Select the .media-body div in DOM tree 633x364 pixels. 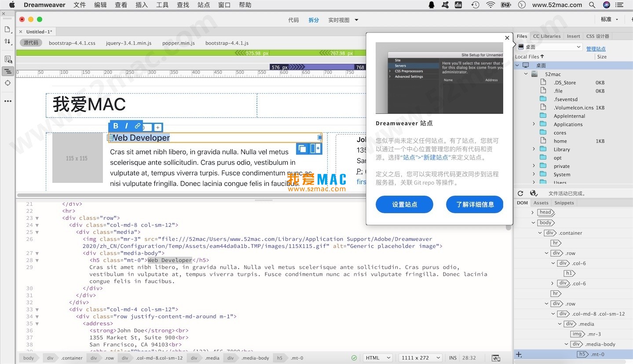(x=593, y=344)
